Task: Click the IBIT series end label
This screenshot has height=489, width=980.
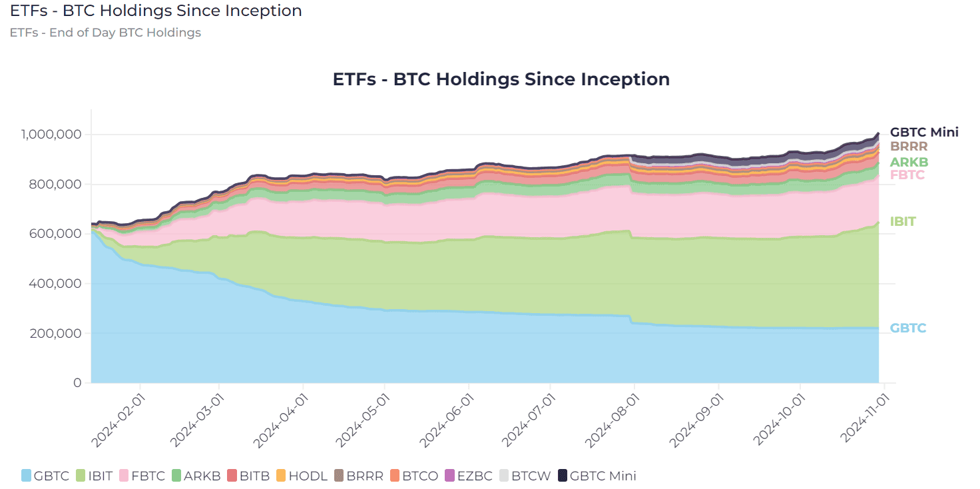Action: [x=903, y=221]
